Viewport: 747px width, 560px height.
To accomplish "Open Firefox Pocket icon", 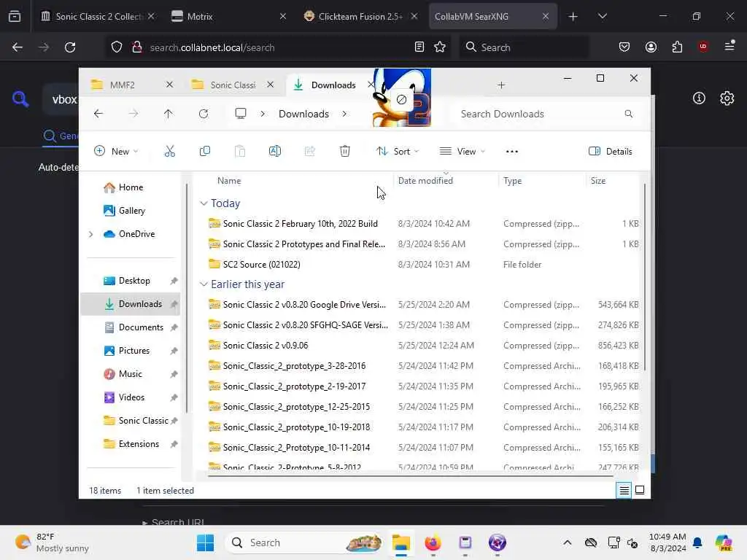I will pyautogui.click(x=624, y=47).
